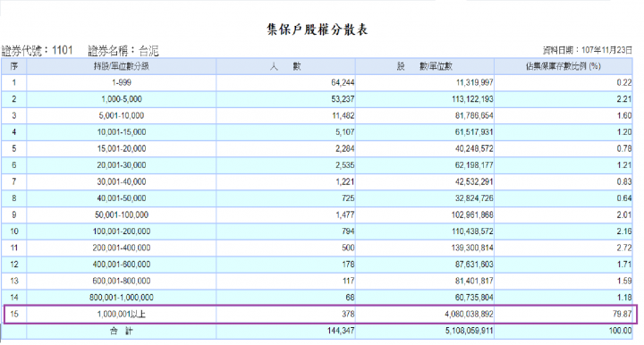Select the 400,001-600,000 range cell
This screenshot has height=345, width=644.
121,265
